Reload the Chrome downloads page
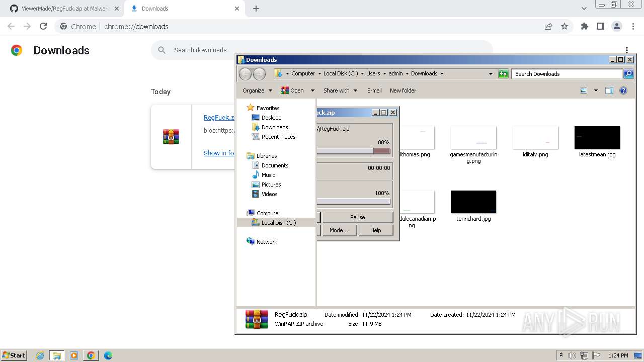644x362 pixels. coord(43,26)
